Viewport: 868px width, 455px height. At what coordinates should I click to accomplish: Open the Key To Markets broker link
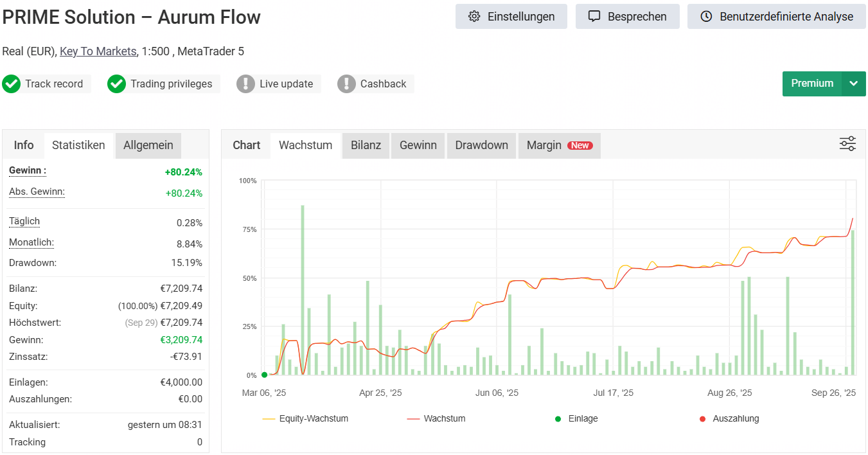[x=98, y=51]
